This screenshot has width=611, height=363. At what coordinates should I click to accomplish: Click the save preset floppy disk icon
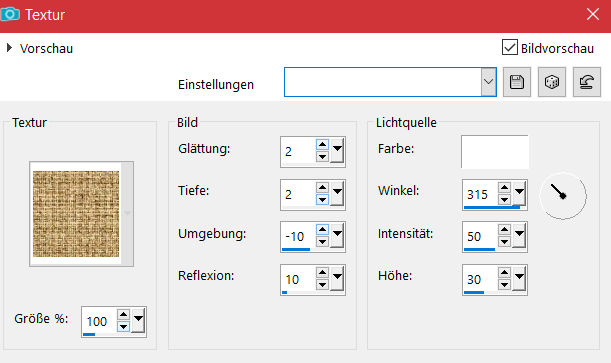[517, 82]
